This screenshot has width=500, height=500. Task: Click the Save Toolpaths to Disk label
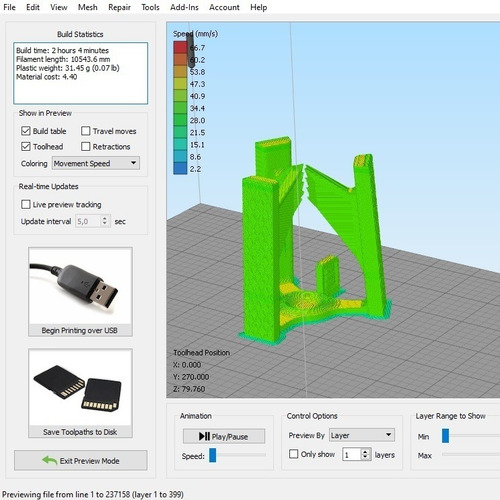[80, 432]
